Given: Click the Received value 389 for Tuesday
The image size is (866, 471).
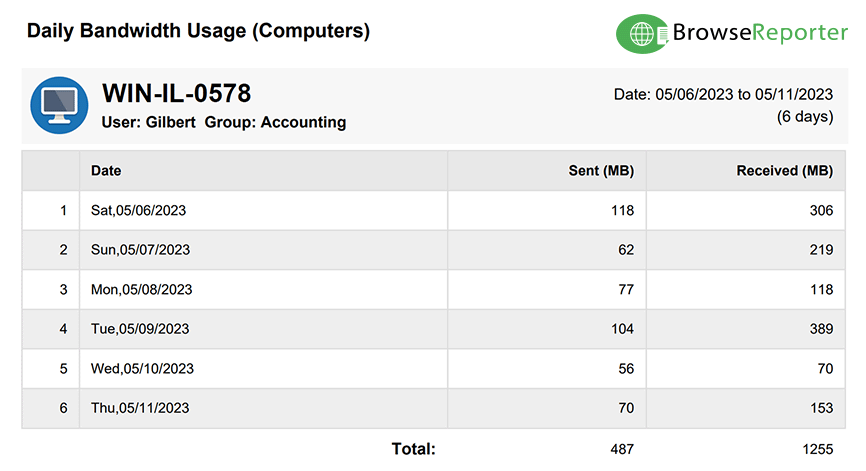Looking at the screenshot, I should coord(821,329).
